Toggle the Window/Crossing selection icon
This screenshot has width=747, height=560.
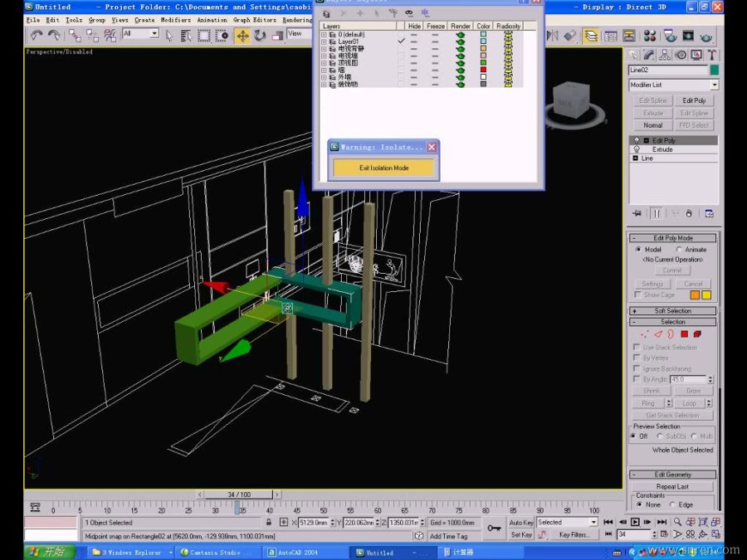pos(222,36)
